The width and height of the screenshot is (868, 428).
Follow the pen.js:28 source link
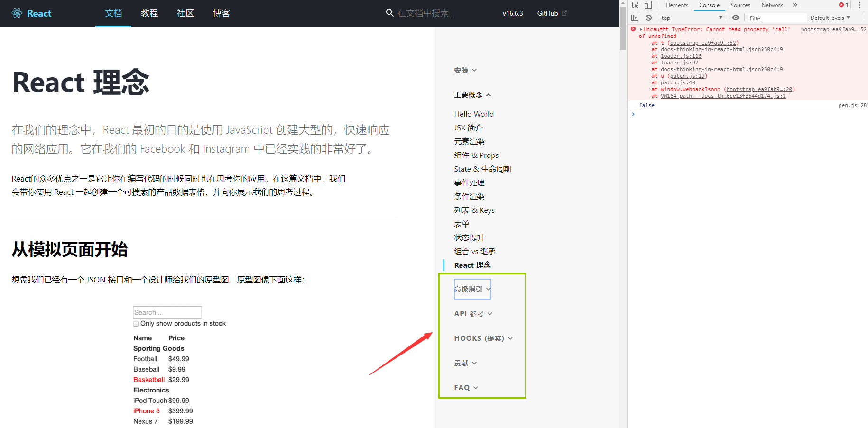tap(852, 105)
